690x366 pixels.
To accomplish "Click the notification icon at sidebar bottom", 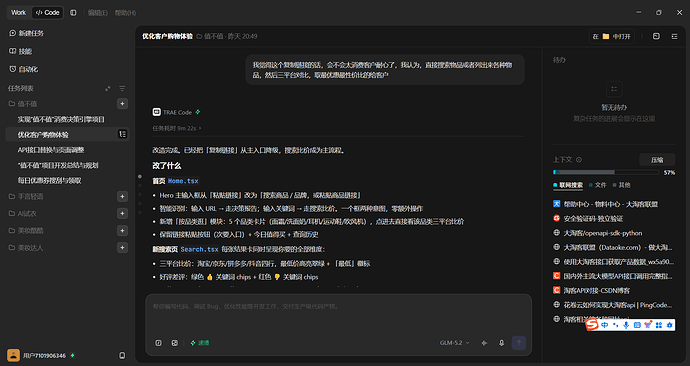I will coord(122,355).
